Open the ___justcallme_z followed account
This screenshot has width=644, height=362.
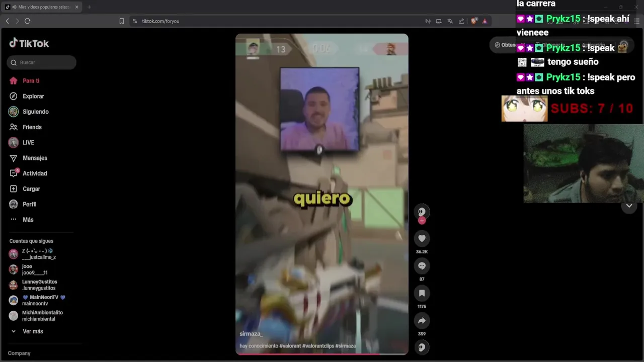coord(33,254)
